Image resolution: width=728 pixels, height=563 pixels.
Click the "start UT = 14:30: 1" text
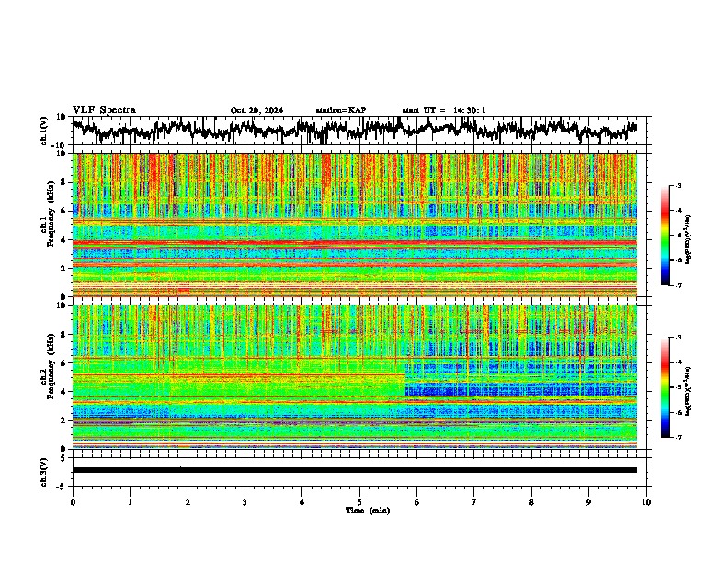444,110
